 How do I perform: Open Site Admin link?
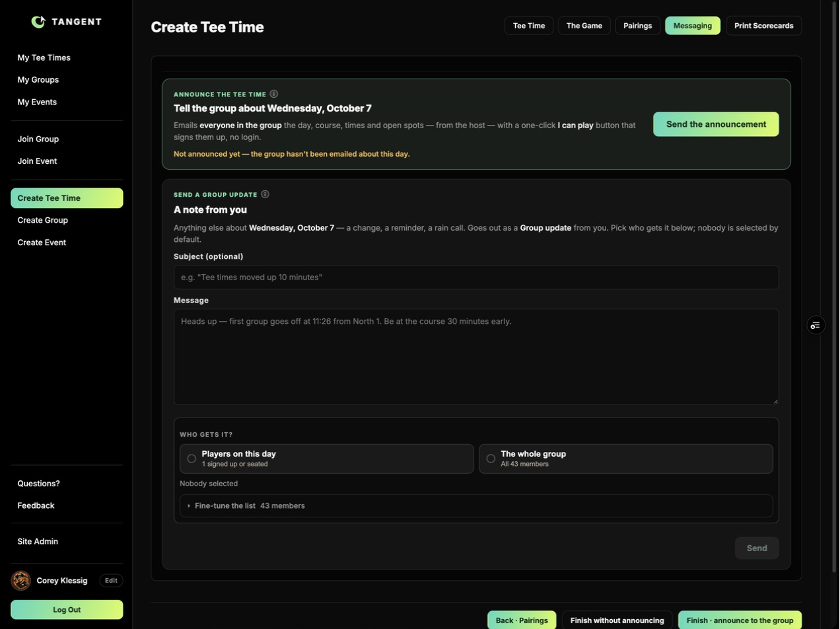pyautogui.click(x=38, y=542)
